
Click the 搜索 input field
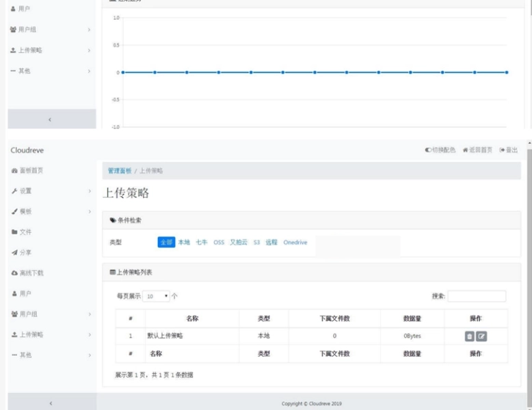477,296
